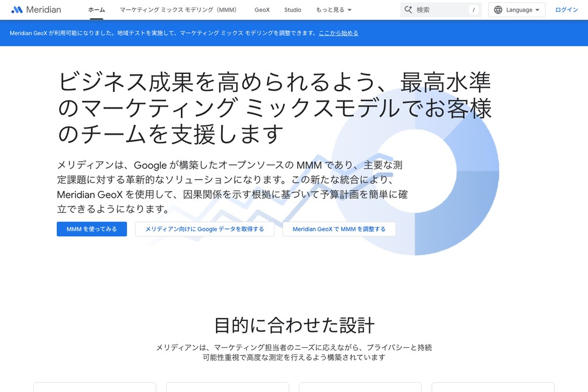Click Meridian GeoX で MMM を調整する button
Screen dimensions: 588x392
pos(339,229)
